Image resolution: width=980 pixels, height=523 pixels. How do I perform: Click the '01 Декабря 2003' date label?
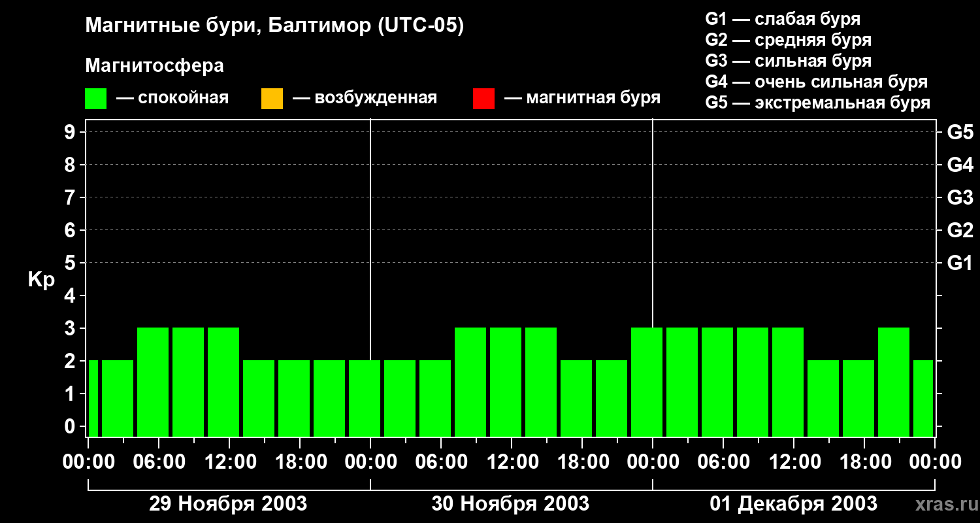tap(794, 504)
